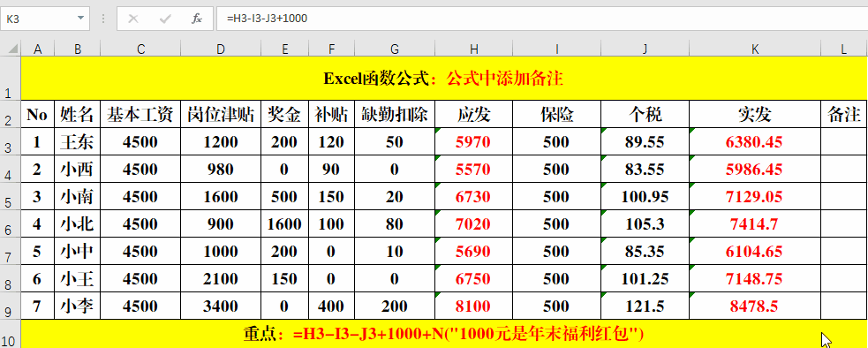Select column H header
Image resolution: width=868 pixels, height=348 pixels.
(474, 49)
